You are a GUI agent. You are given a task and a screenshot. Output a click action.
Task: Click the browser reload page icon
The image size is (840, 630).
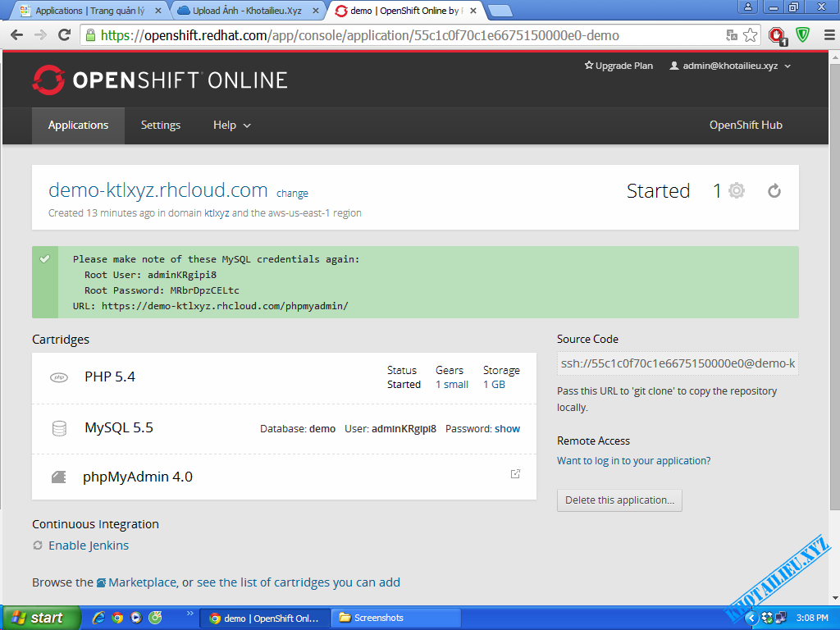click(65, 35)
